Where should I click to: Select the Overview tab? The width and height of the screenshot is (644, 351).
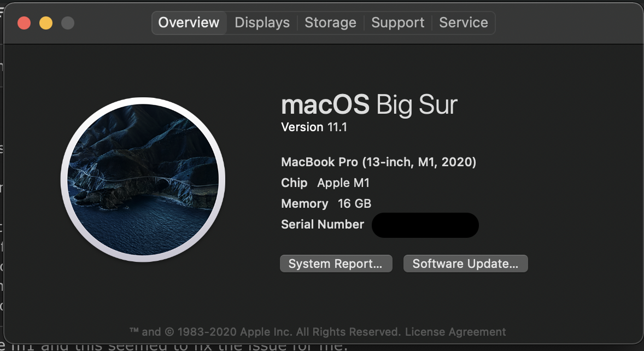click(189, 22)
